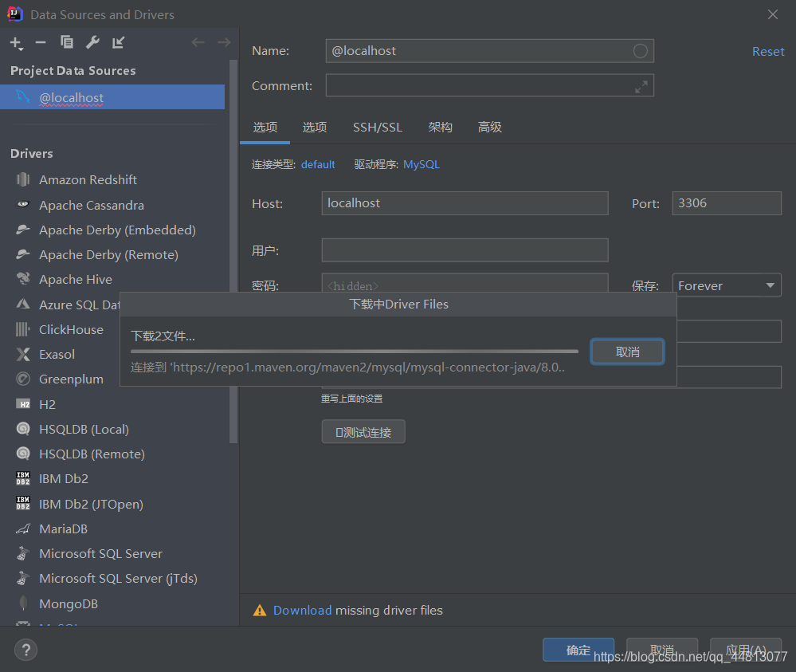Confirm with 确定 button

[578, 650]
